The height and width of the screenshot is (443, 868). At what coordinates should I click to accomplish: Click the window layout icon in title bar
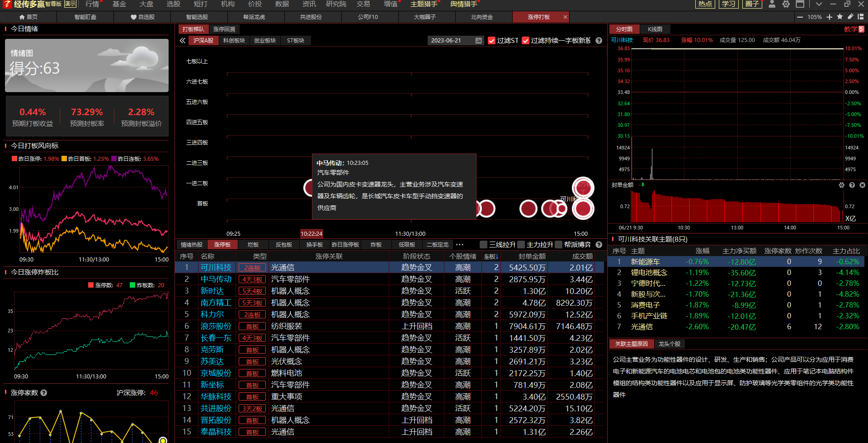[x=800, y=4]
